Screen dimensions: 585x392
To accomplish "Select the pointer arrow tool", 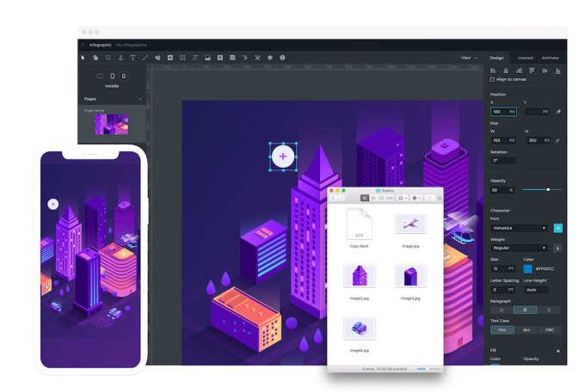I will tap(83, 58).
